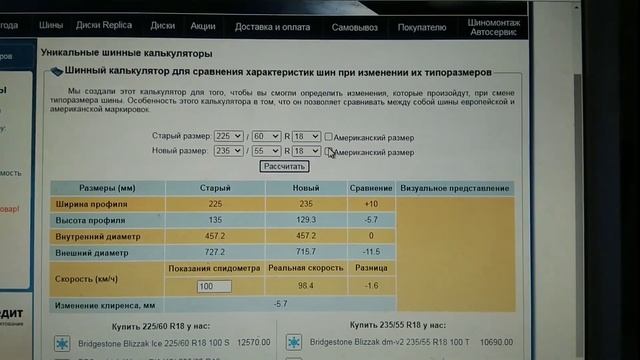
Task: Click the Внутренний диаметр row label
Action: click(x=98, y=237)
